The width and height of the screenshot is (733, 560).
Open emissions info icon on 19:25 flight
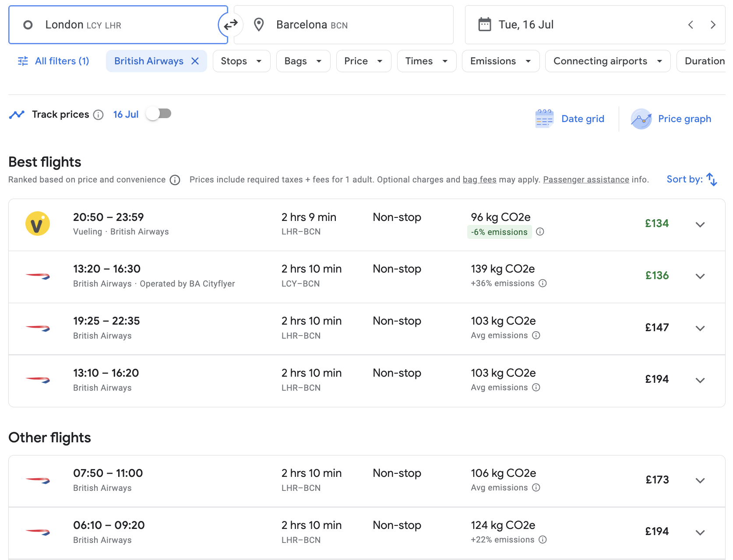536,335
